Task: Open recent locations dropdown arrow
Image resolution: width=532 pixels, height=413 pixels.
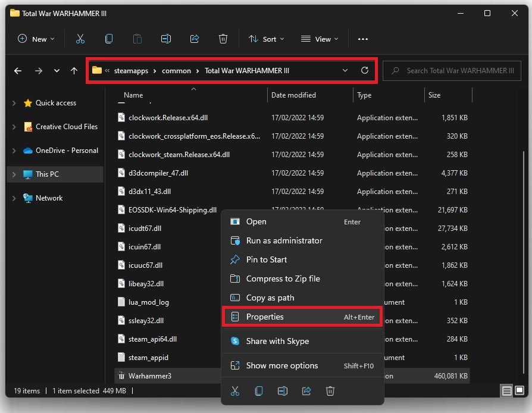Action: tap(57, 71)
